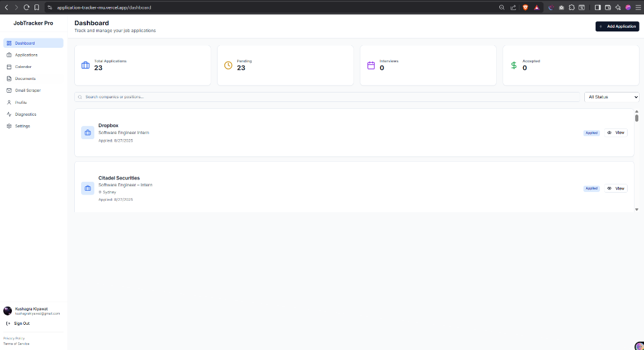
Task: Click the Kushagra Kiyawat profile avatar
Action: (8, 311)
